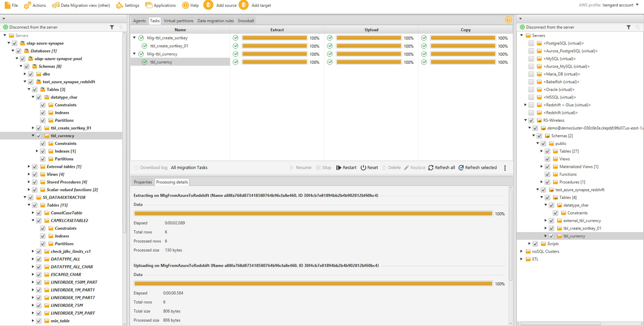644x326 pixels.
Task: Click the orange question mark icon beside the Snowball tab row
Action: point(508,20)
